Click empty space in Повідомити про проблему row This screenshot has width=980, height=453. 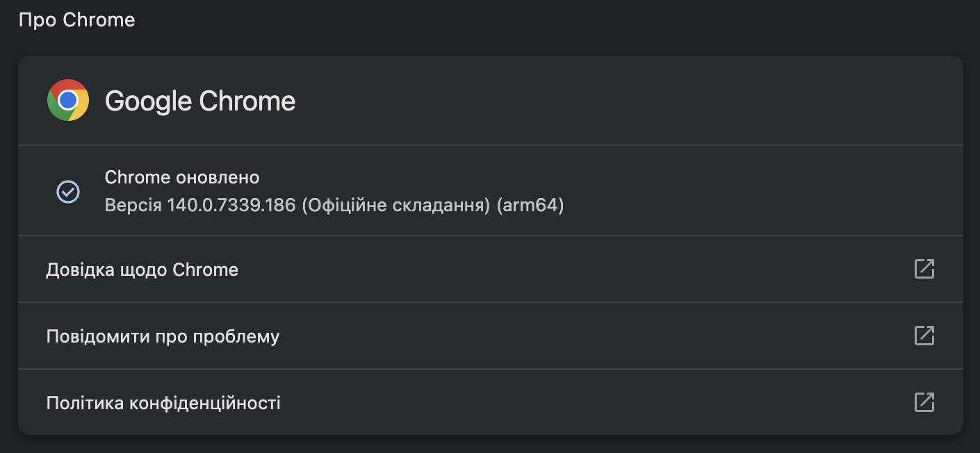[x=556, y=336]
